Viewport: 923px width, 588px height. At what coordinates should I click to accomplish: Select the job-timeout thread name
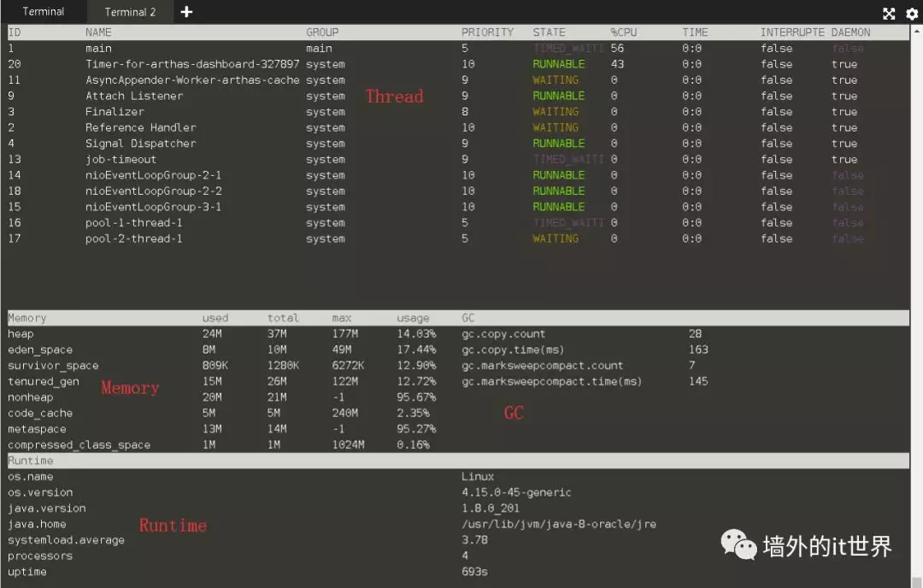121,160
